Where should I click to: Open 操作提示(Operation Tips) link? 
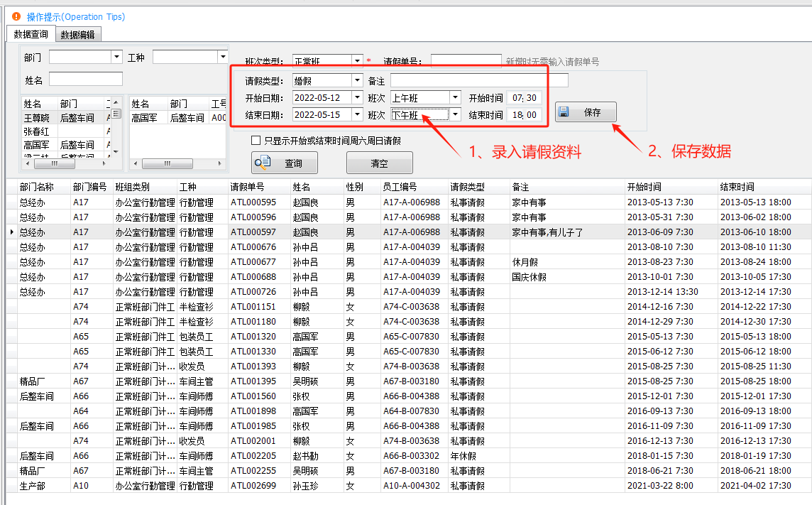coord(76,16)
